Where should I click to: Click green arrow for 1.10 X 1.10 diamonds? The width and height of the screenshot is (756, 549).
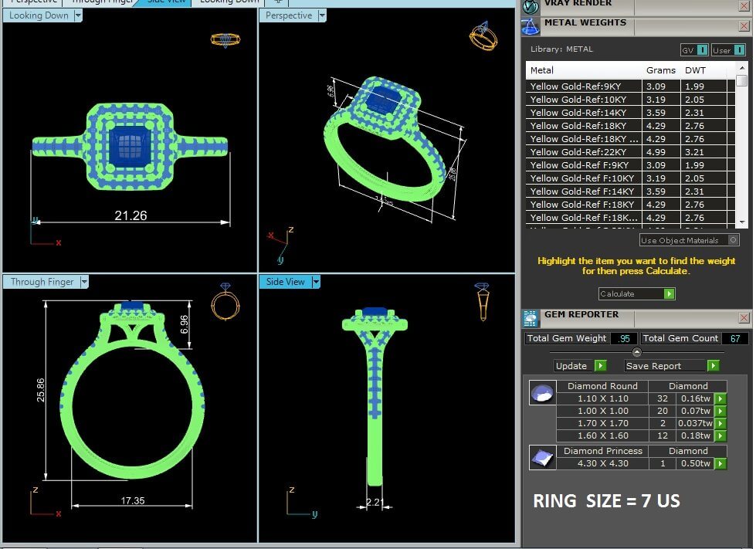click(720, 399)
